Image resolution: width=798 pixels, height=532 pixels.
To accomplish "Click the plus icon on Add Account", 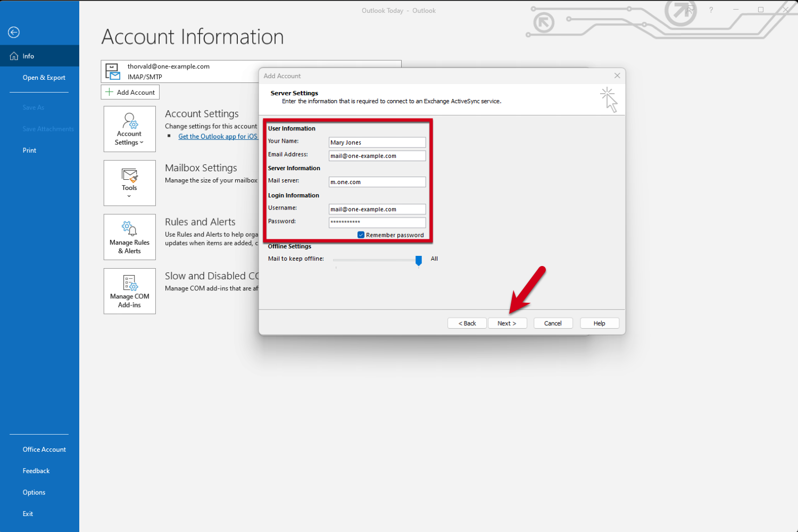I will click(x=109, y=92).
